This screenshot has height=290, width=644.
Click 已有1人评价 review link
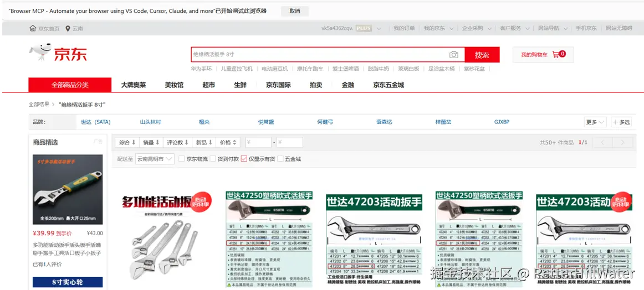tap(47, 264)
